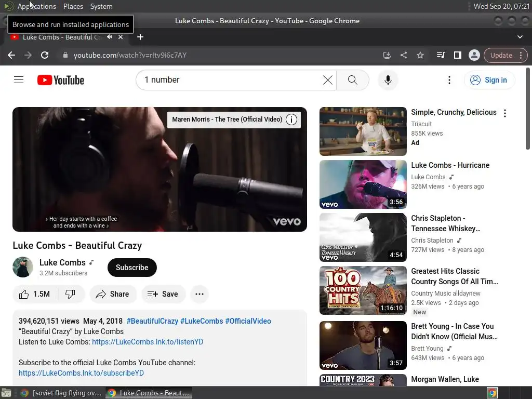Play Tennessee Whiskey thumbnail
532x399 pixels.
[x=363, y=237]
